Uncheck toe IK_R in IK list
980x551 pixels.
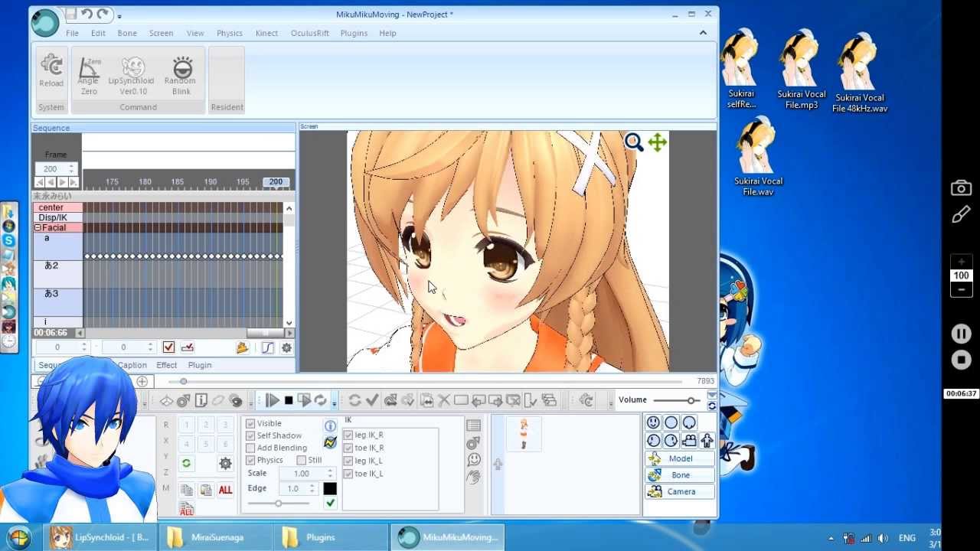click(x=348, y=448)
